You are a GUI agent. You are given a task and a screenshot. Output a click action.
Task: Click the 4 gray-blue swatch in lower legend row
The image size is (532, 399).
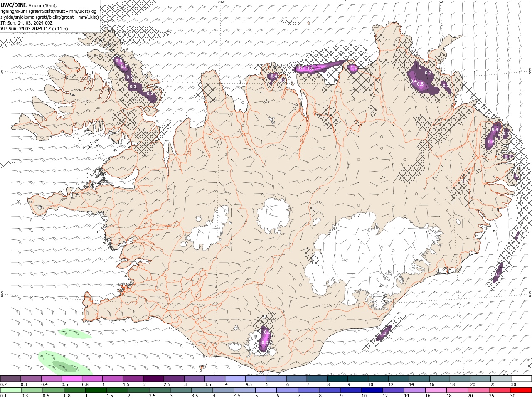(223, 390)
